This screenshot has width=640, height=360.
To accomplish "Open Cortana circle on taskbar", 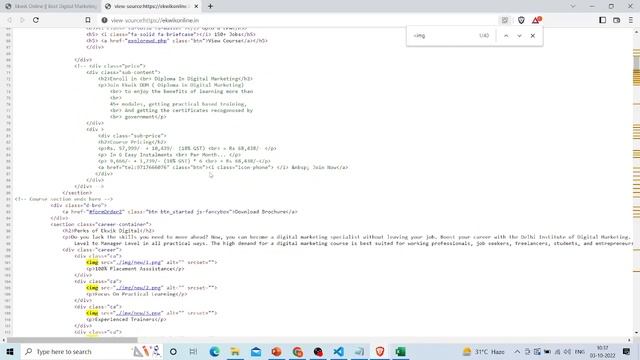I will (173, 351).
